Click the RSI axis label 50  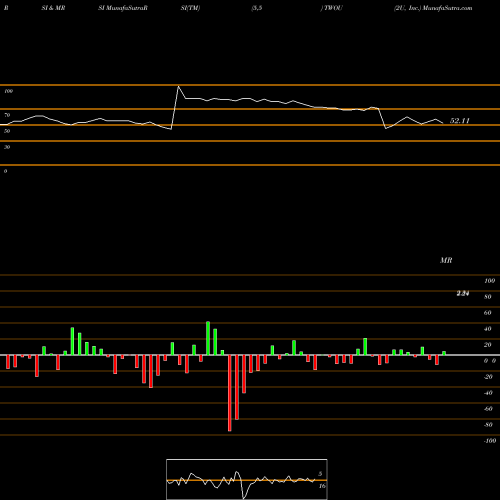(x=7, y=131)
